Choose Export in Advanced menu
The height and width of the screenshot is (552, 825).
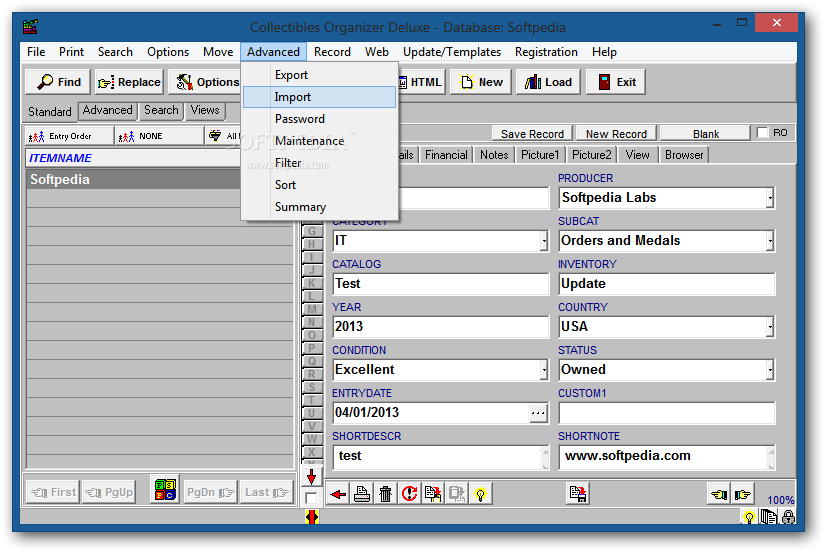319,75
